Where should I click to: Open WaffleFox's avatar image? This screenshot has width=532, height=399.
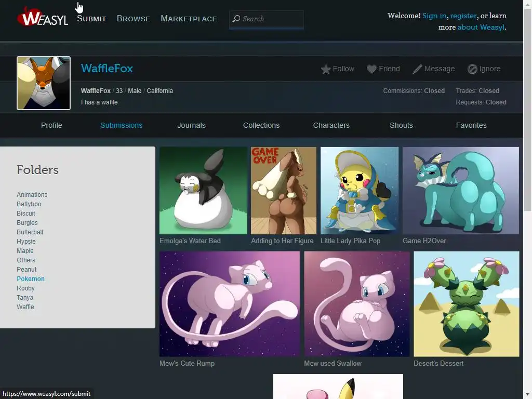(x=44, y=83)
